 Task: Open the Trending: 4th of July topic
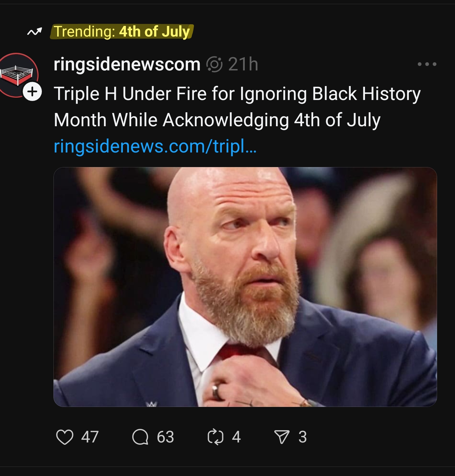coord(122,32)
